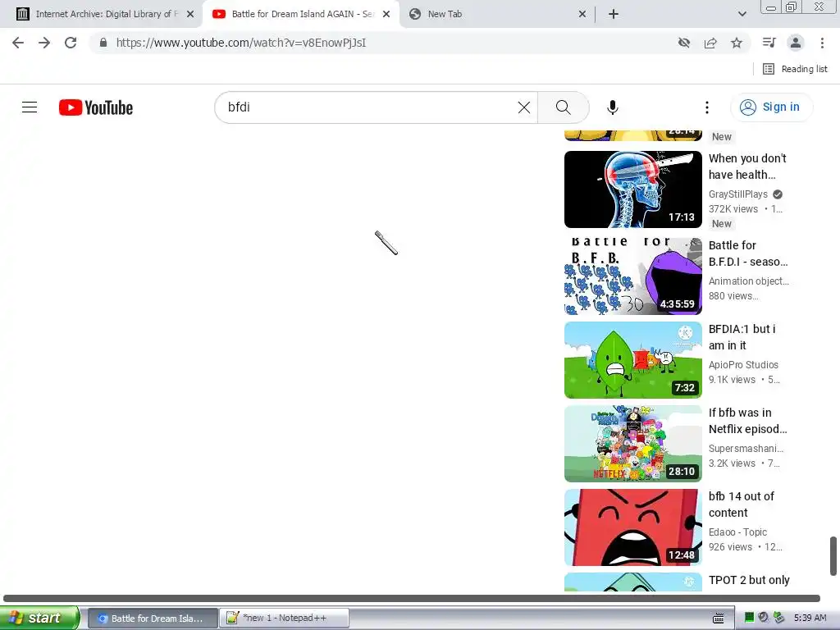Click the crossed-eye icon in the address bar
The width and height of the screenshot is (840, 630).
click(683, 43)
